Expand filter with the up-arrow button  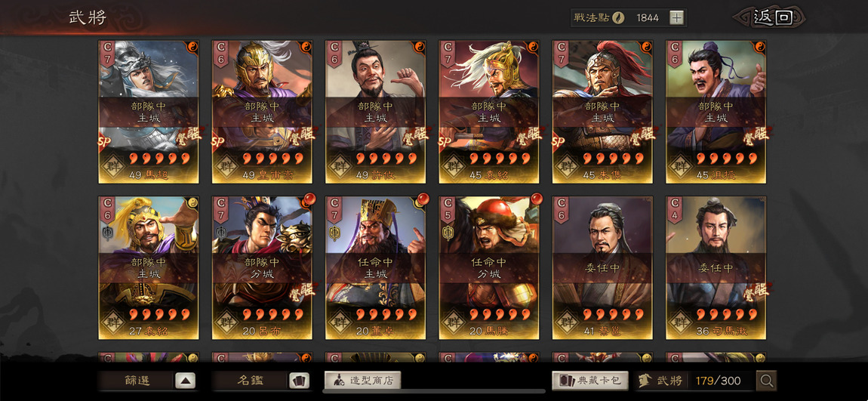click(x=185, y=381)
